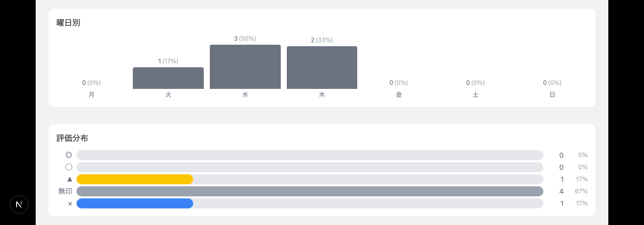
Task: Click the 評価分布 section heading
Action: coord(72,138)
